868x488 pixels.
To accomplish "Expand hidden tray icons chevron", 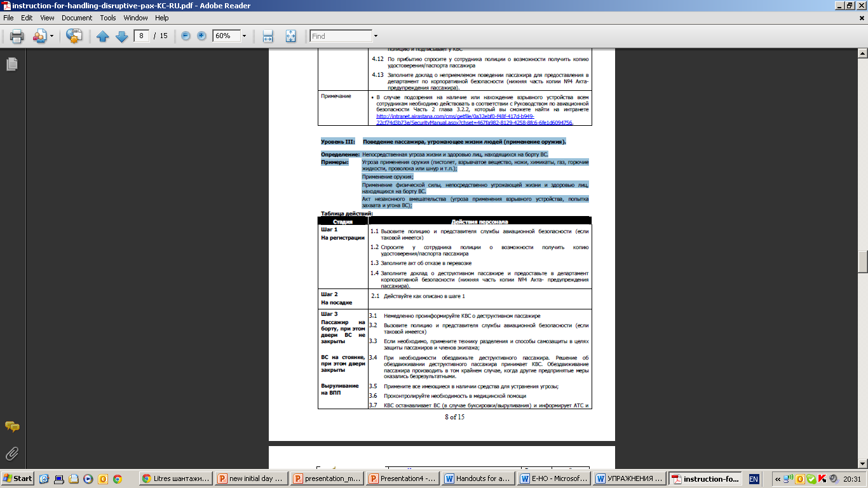I will click(778, 479).
